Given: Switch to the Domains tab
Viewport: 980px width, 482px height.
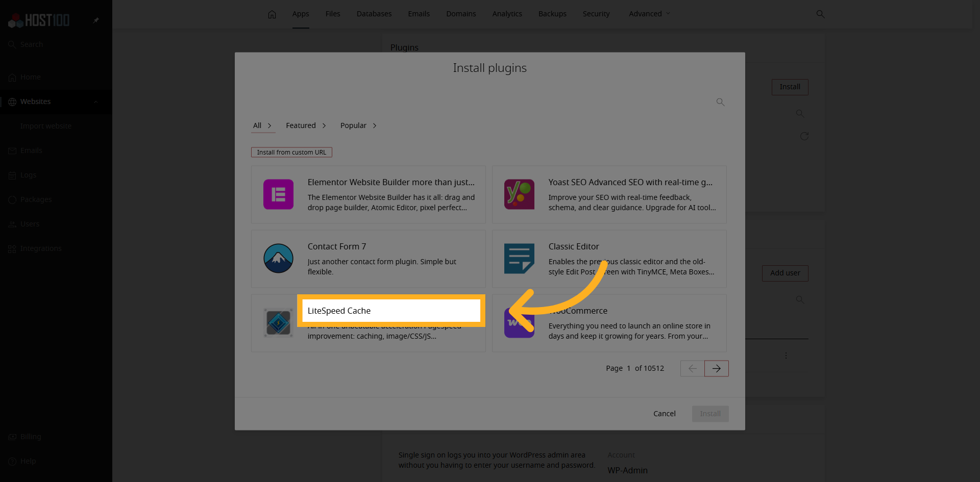Looking at the screenshot, I should 461,14.
